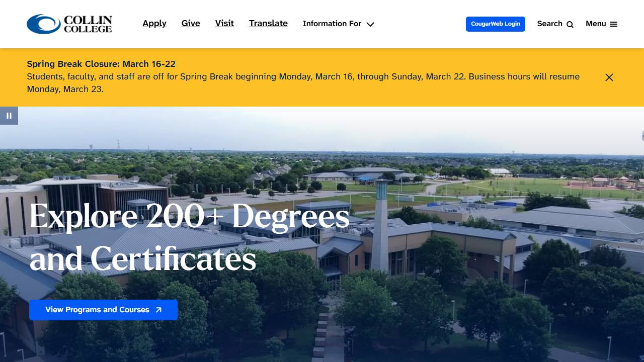Screen dimensions: 644x362
Task: Click the Collin College logo
Action: tap(69, 24)
